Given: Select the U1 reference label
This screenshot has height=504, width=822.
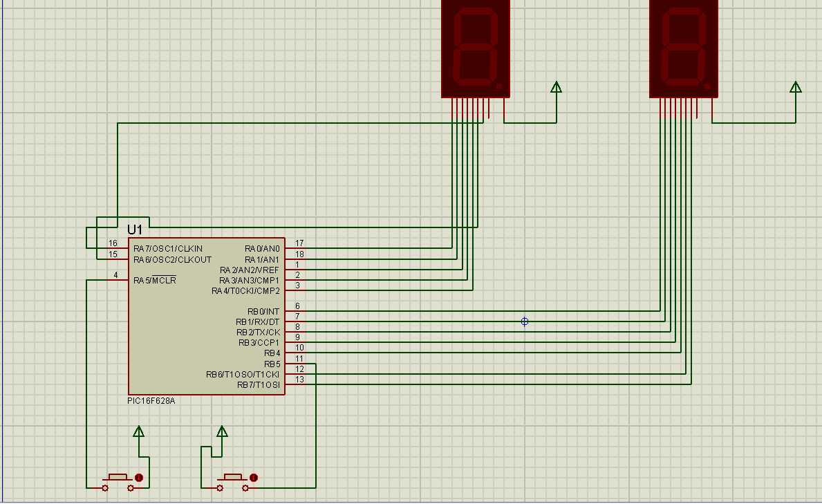Looking at the screenshot, I should [135, 230].
